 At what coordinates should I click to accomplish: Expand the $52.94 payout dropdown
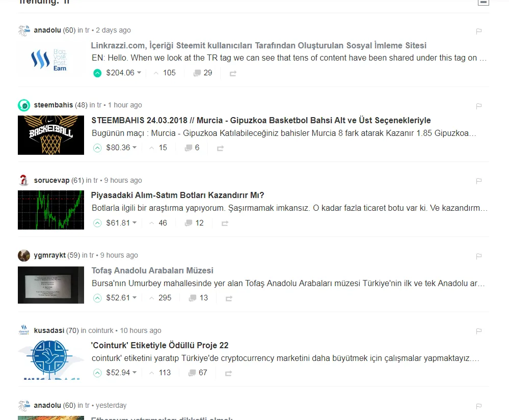(x=121, y=373)
